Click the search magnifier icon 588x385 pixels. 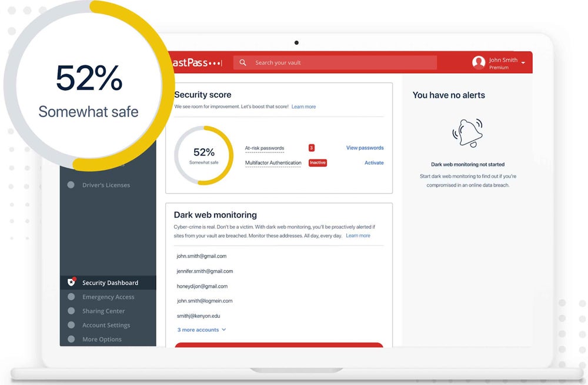click(x=243, y=62)
